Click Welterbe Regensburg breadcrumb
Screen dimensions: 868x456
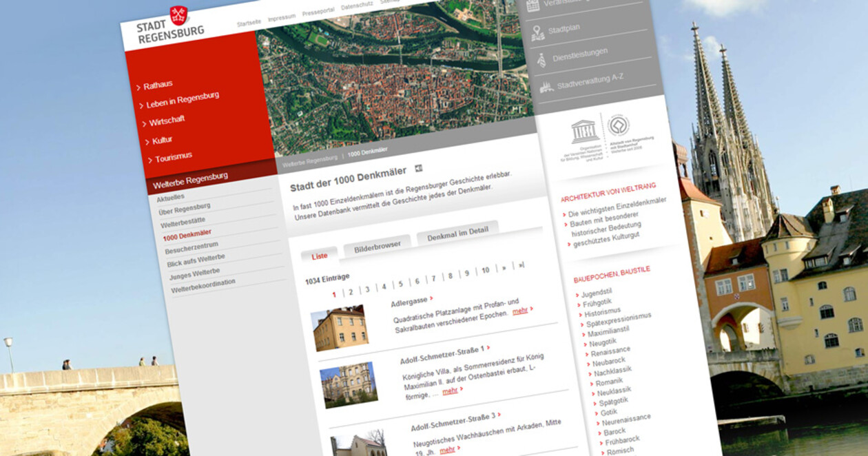tap(309, 162)
